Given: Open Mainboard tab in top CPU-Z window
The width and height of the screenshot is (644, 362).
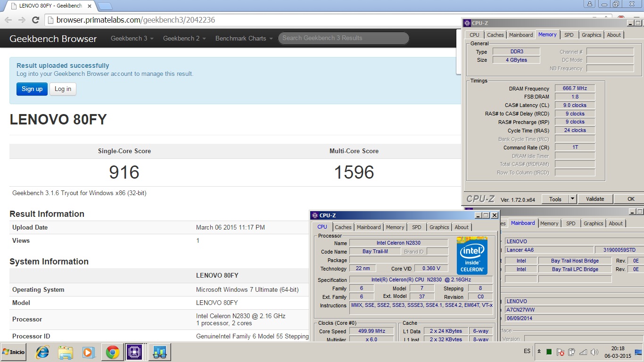Looking at the screenshot, I should pyautogui.click(x=521, y=35).
